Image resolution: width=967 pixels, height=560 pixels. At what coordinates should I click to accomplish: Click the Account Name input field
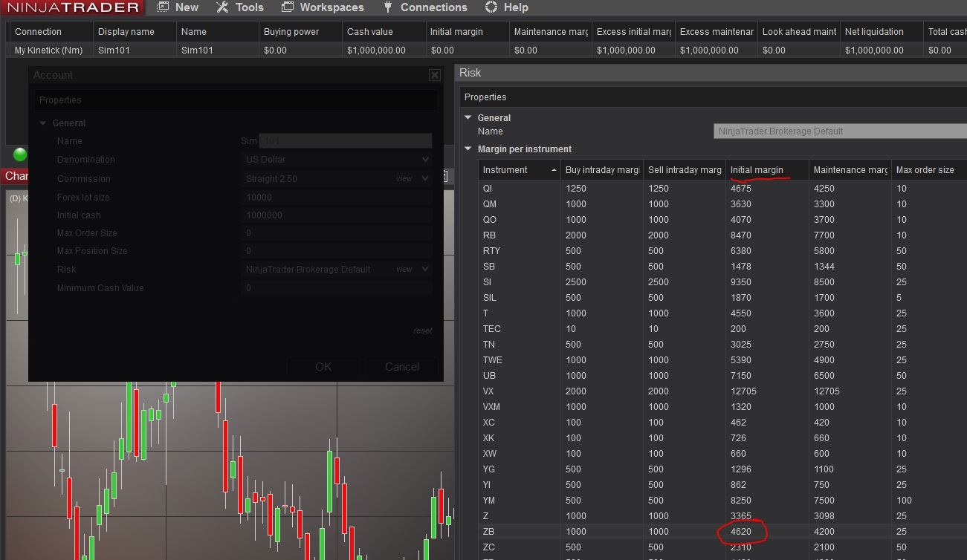pyautogui.click(x=346, y=141)
